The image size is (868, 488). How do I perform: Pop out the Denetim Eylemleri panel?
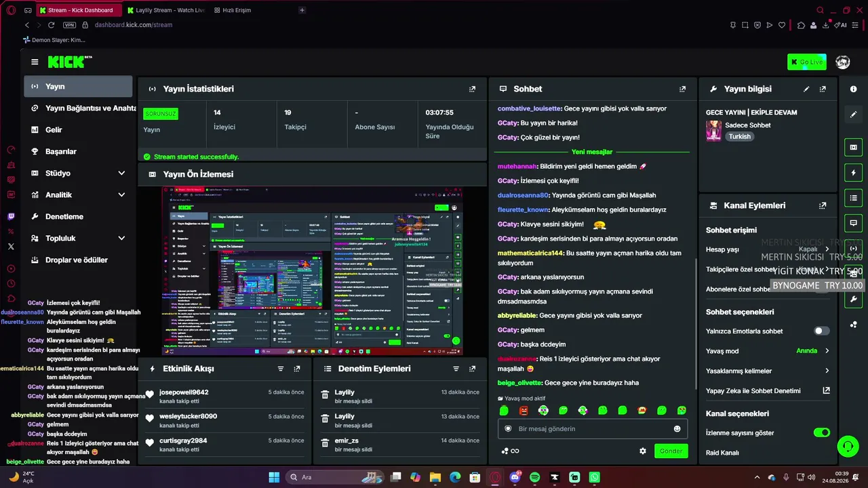473,369
